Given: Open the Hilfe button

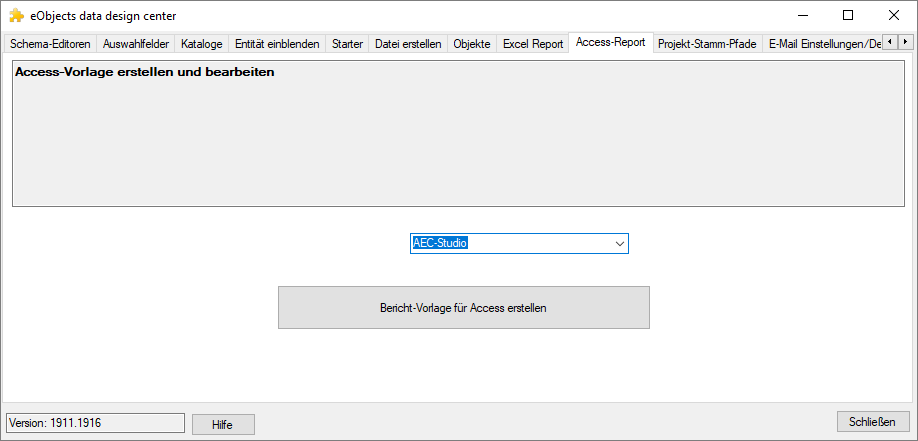Looking at the screenshot, I should click(x=223, y=425).
